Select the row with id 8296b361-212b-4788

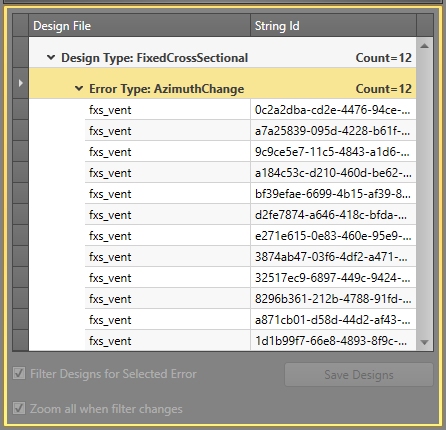click(x=250, y=299)
